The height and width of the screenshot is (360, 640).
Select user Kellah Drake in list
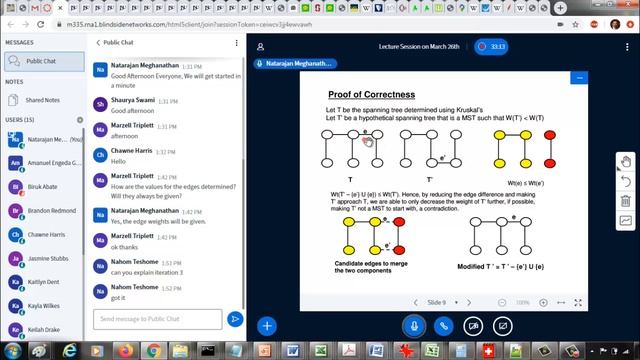[x=44, y=330]
